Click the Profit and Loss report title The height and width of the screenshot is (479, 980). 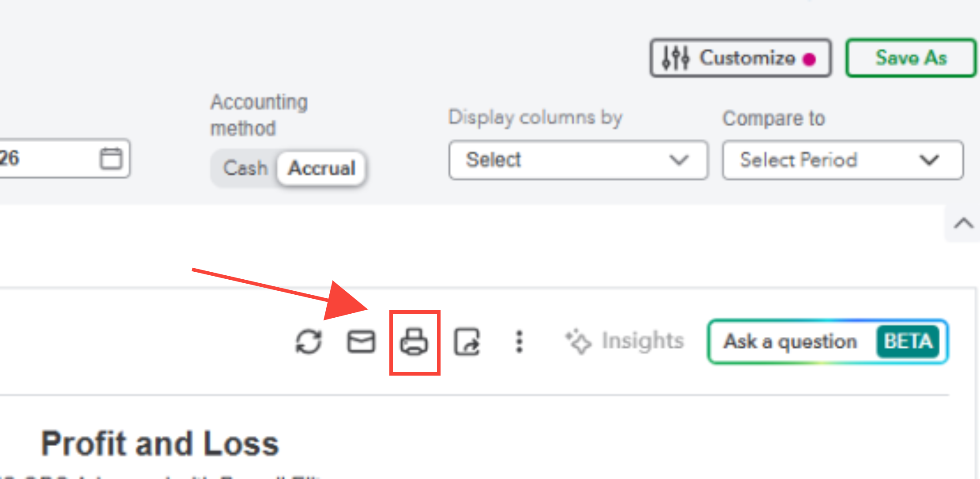point(160,444)
